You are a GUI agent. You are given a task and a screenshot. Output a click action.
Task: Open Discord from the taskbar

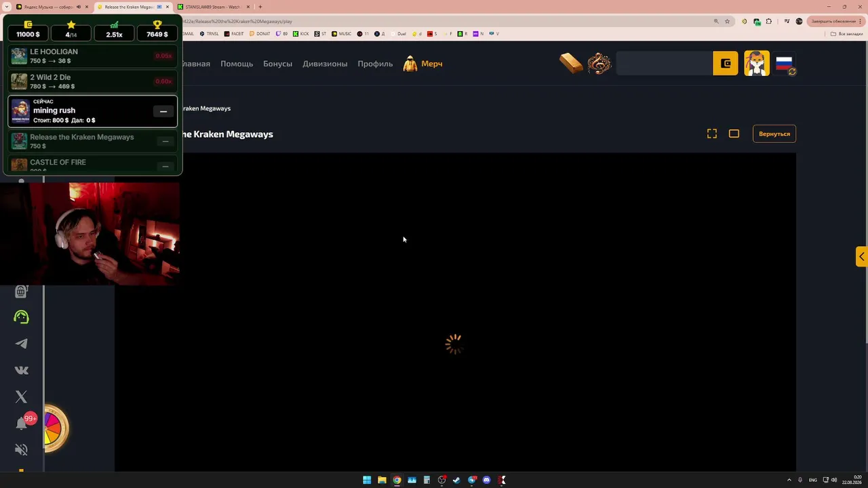pyautogui.click(x=486, y=480)
